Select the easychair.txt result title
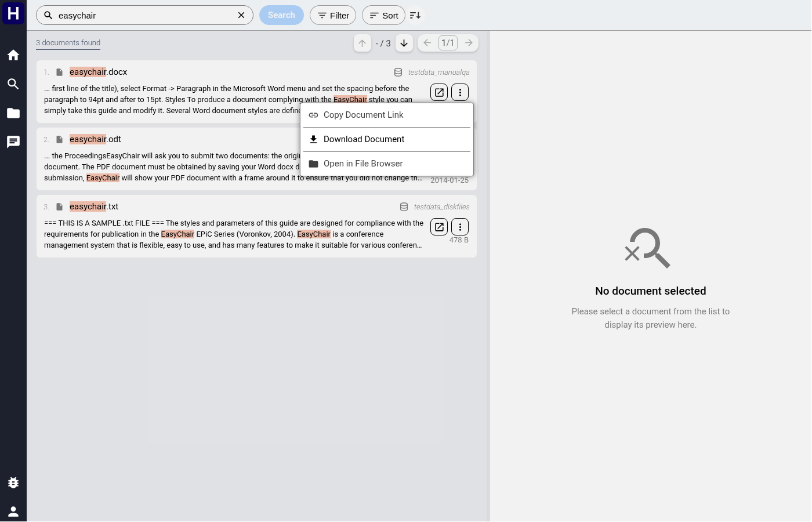This screenshot has height=522, width=812. [94, 206]
